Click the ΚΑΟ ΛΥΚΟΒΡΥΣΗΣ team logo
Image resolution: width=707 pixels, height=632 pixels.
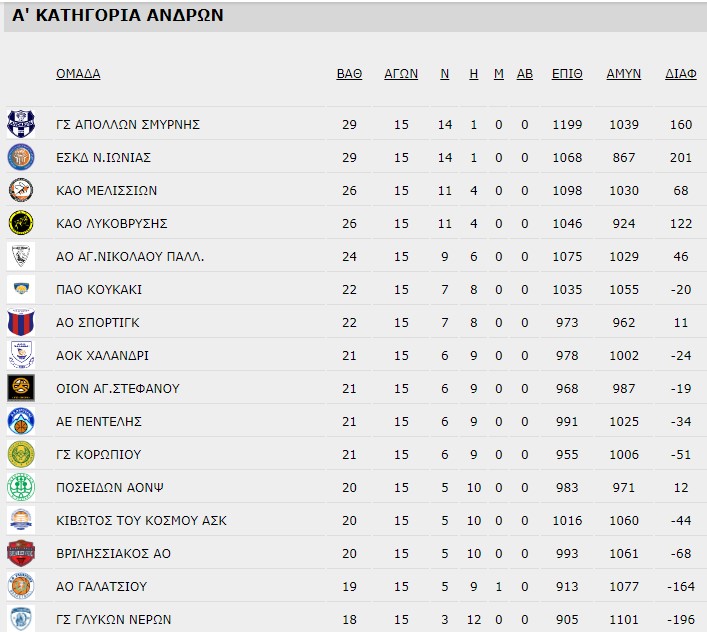pyautogui.click(x=21, y=223)
